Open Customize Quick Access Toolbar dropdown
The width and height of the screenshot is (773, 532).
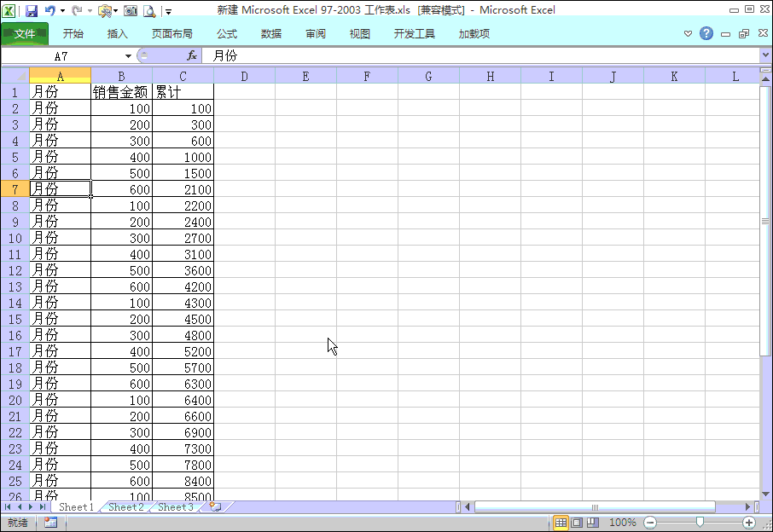pos(168,11)
